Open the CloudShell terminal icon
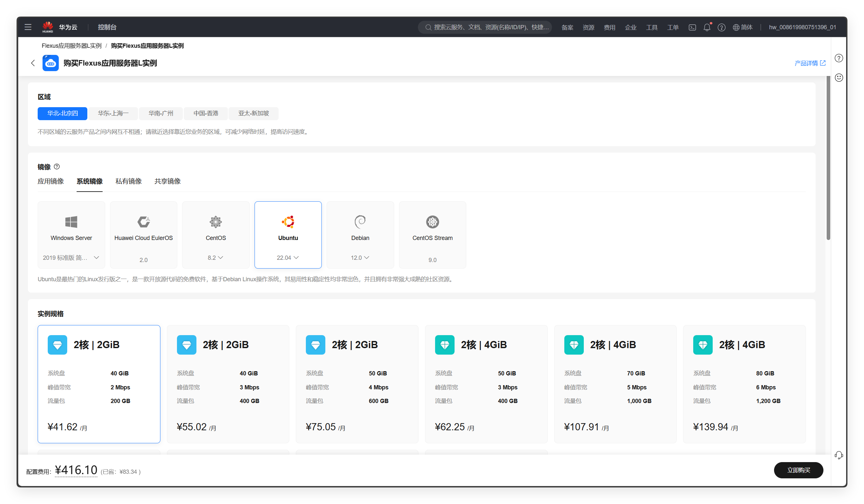The width and height of the screenshot is (864, 504). 692,27
